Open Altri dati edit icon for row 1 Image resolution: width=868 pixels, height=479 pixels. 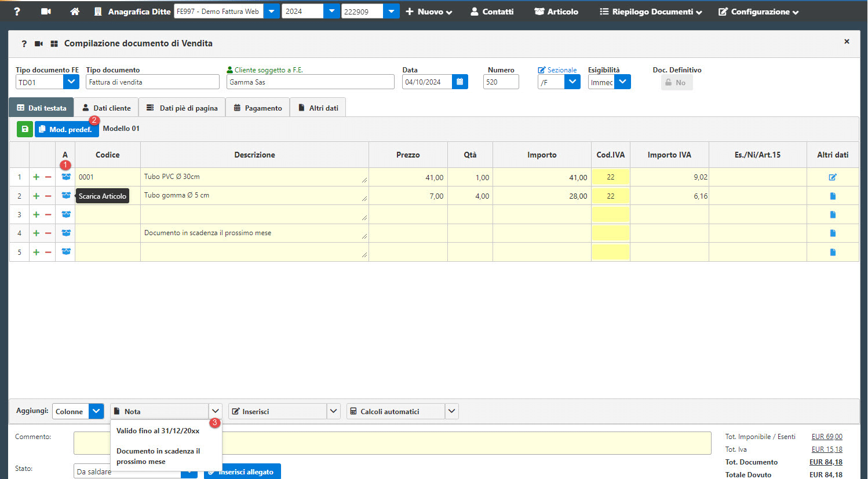pyautogui.click(x=833, y=177)
